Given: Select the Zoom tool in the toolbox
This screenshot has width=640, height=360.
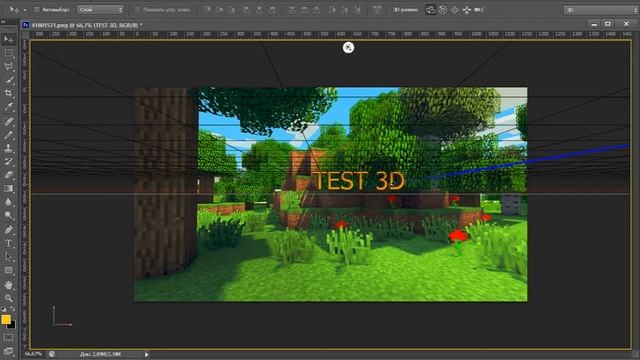Looking at the screenshot, I should 8,298.
